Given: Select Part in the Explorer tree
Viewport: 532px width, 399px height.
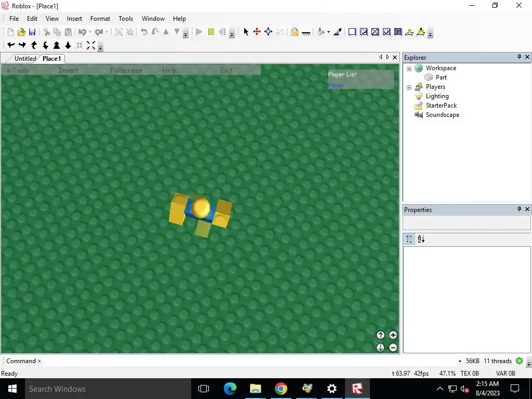Looking at the screenshot, I should click(441, 77).
